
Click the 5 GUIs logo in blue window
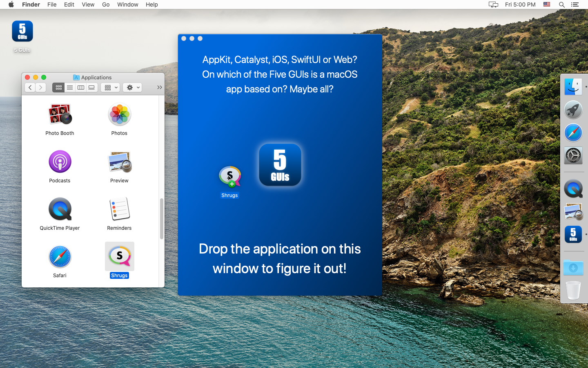pos(280,165)
